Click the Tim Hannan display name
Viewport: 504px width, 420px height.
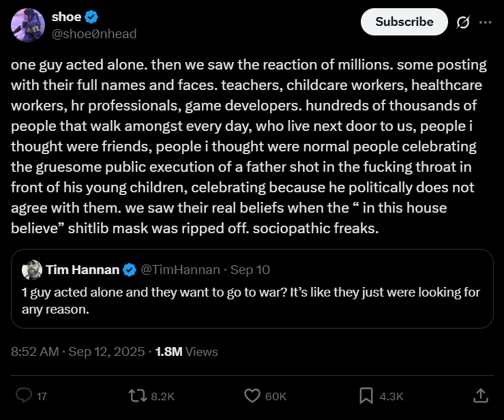tap(82, 270)
